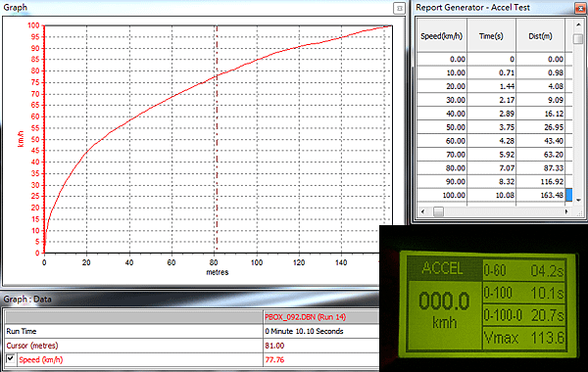Select the Time(s) column header
The image size is (588, 372).
pyautogui.click(x=491, y=36)
